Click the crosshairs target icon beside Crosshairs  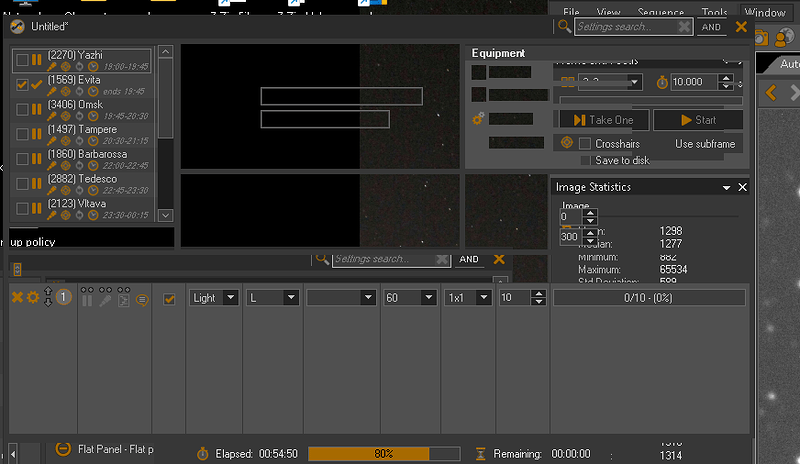point(567,143)
